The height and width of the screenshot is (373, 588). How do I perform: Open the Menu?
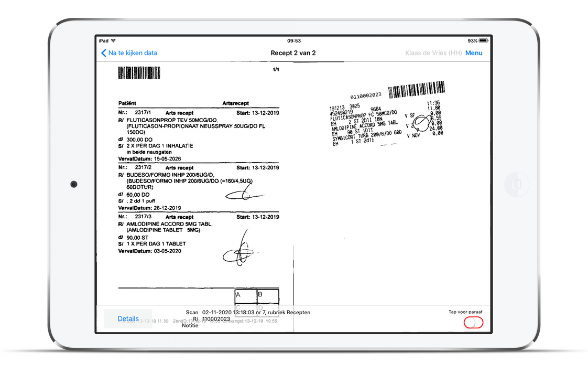point(474,53)
